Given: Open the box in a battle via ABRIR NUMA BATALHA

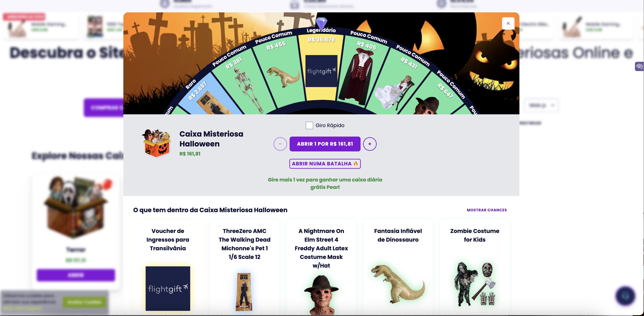Looking at the screenshot, I should 325,164.
